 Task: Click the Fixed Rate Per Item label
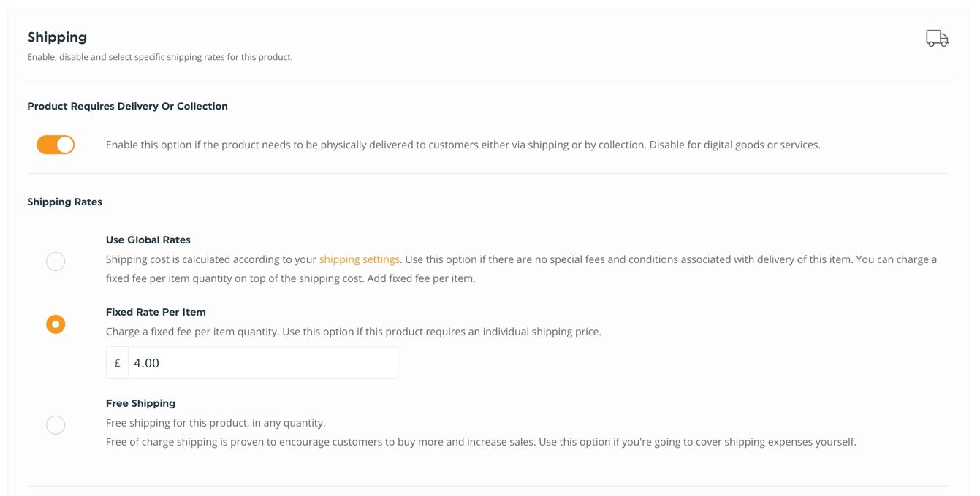point(156,312)
